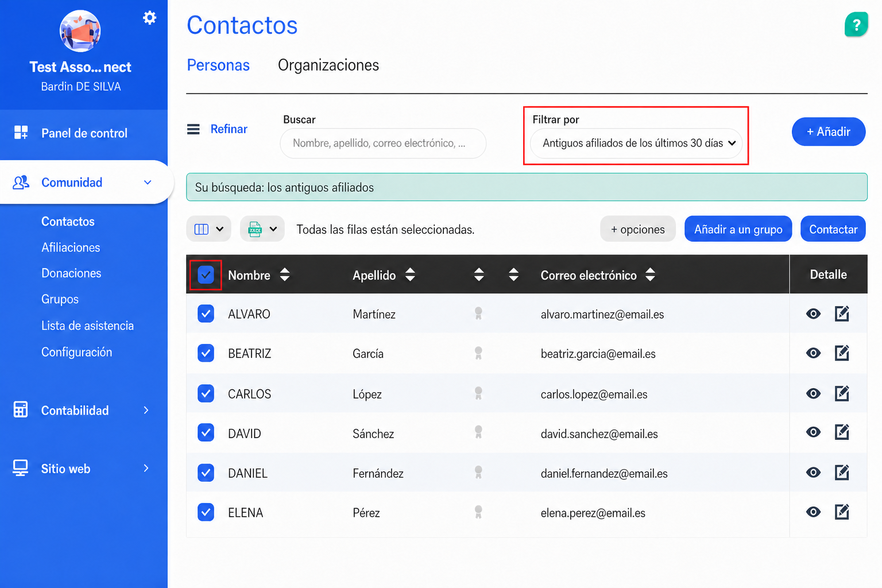Switch to the Organizaciones tab
Screen dimensions: 882x588
328,65
